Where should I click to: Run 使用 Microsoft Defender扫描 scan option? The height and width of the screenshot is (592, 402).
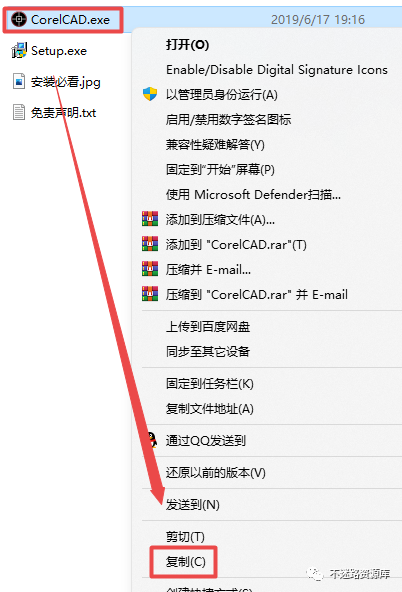point(253,195)
